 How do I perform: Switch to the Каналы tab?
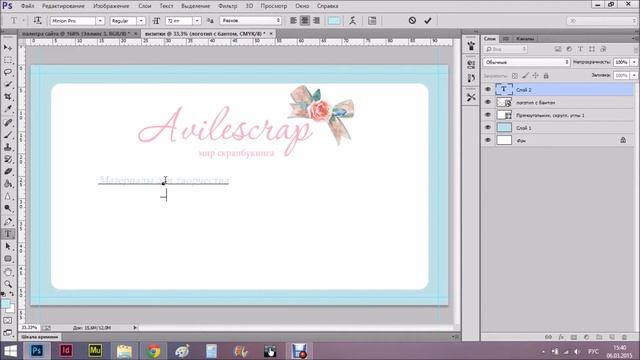coord(524,38)
